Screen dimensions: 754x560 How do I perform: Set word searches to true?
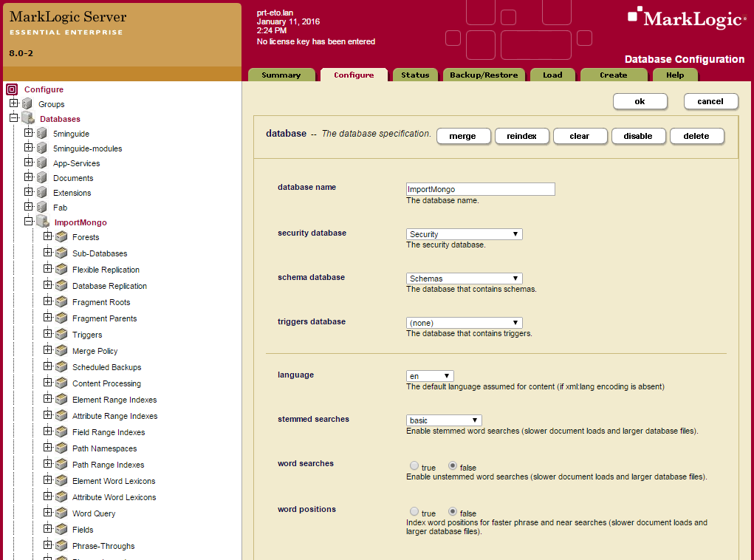coord(414,465)
